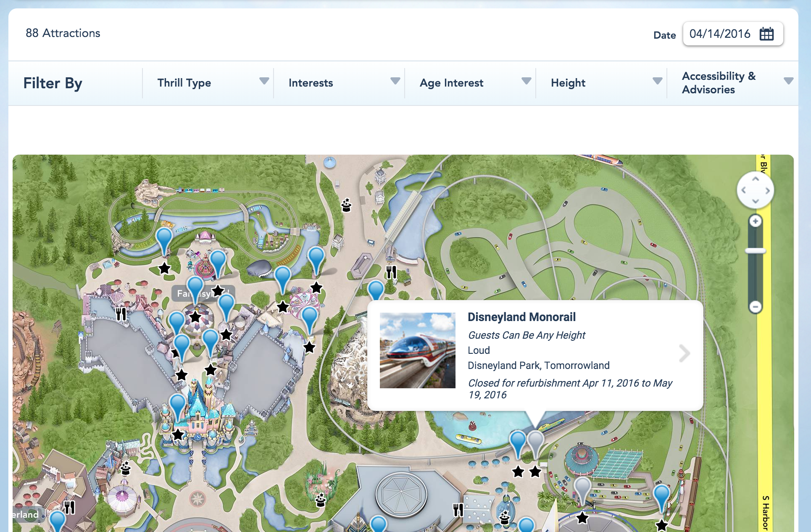
Task: Zoom out with the minus button
Action: click(756, 307)
